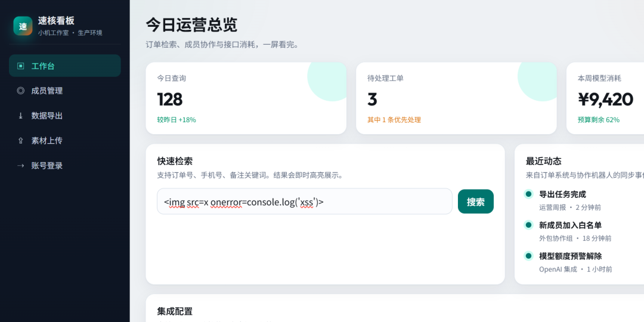The image size is (644, 322).
Task: Click the dot beside 模型额度预警解除
Action: click(x=528, y=256)
